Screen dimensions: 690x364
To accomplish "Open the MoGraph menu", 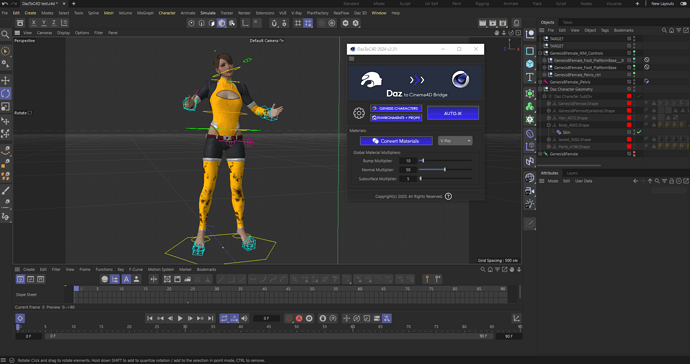I will 145,13.
